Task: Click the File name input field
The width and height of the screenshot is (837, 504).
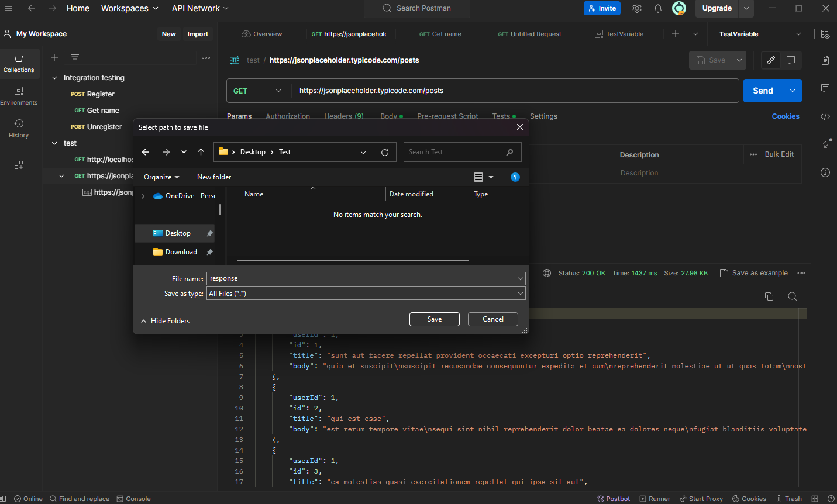Action: [361, 279]
